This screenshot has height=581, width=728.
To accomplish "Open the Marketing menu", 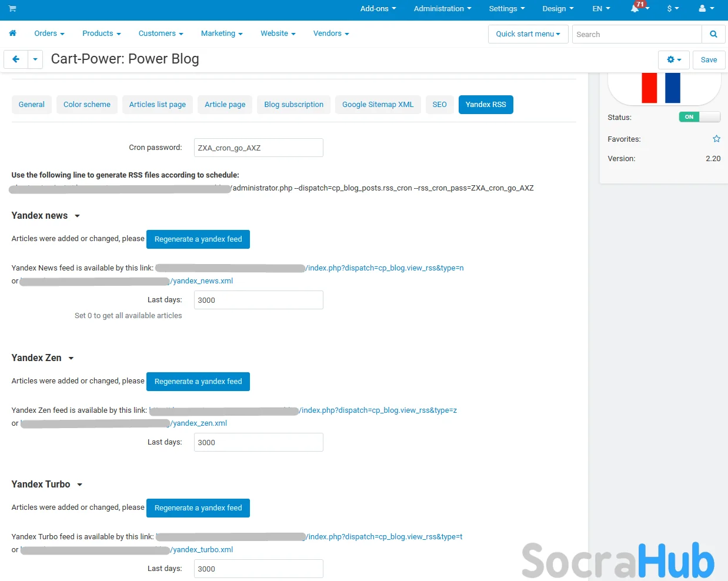I will (x=222, y=34).
